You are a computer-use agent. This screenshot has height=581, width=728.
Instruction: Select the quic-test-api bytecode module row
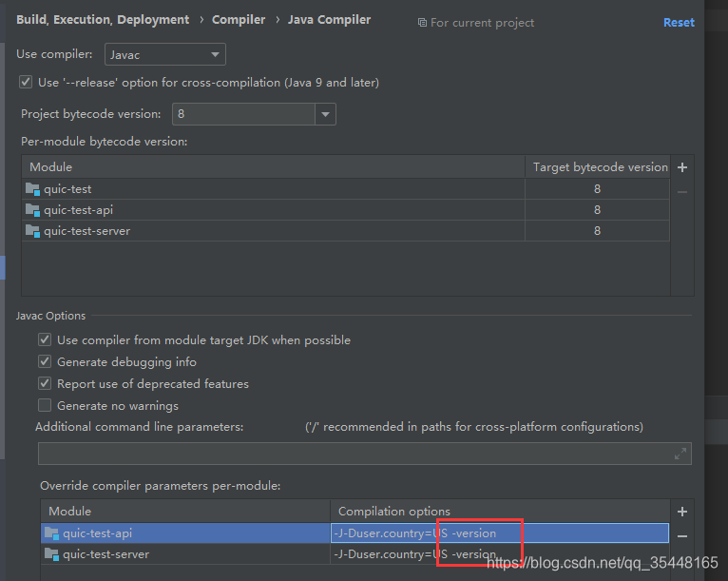pyautogui.click(x=345, y=210)
